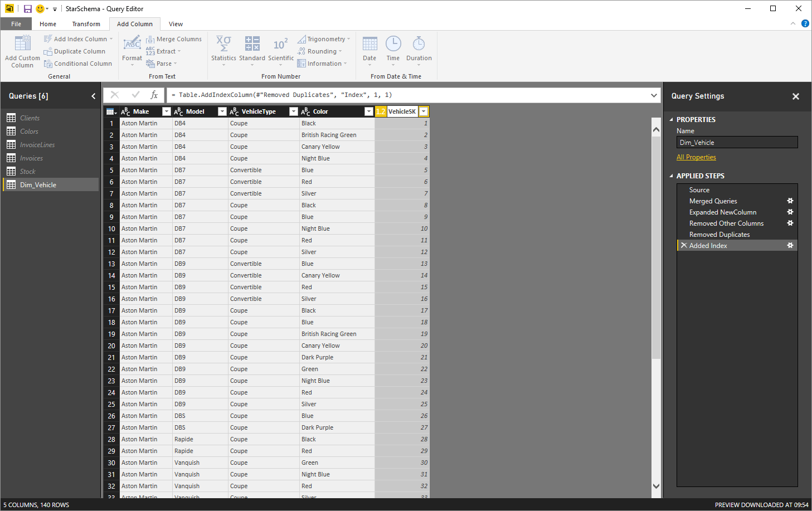Click Rounding tool
Screen dimensions: 812x511
click(320, 51)
